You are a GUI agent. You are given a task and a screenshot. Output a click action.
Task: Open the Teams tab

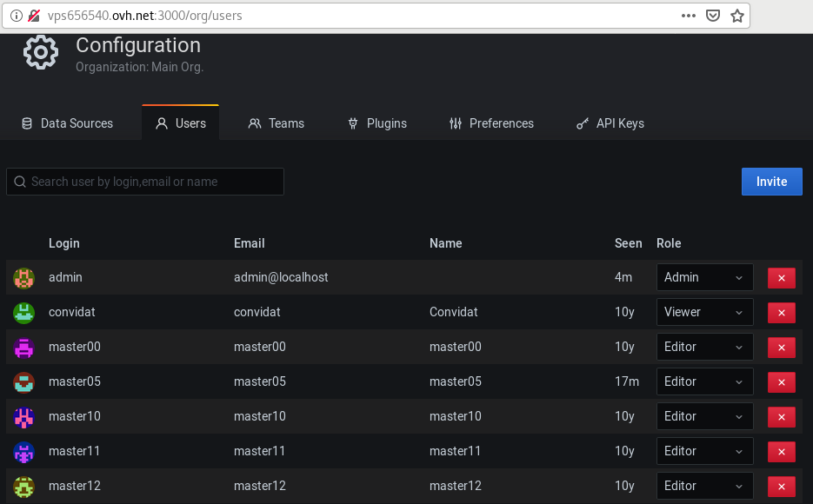click(x=277, y=123)
